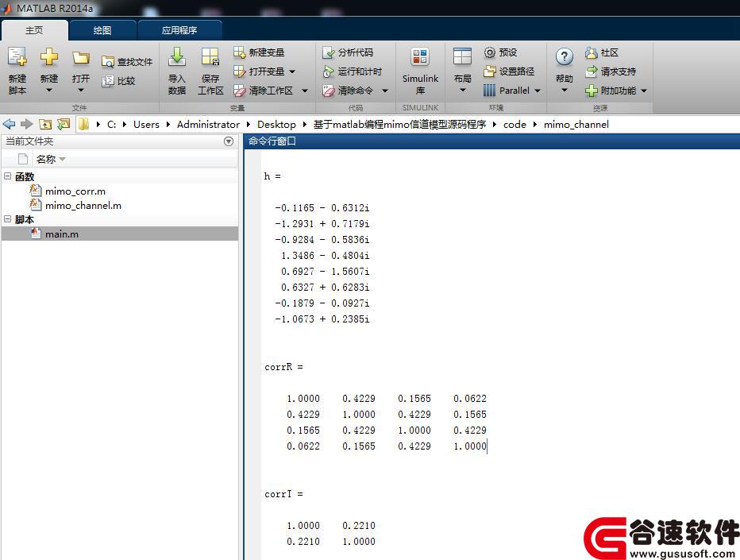Click the 比较 compare icon
This screenshot has width=740, height=560.
click(108, 81)
